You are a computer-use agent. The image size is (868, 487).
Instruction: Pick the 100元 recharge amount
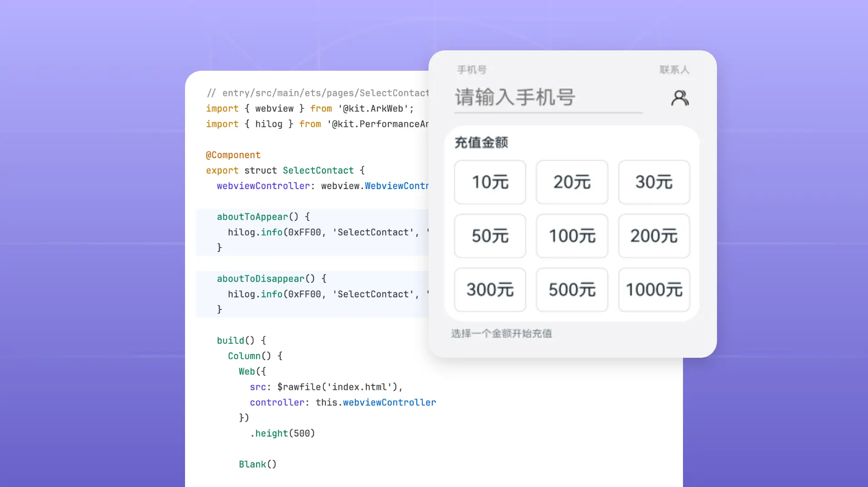pos(572,236)
